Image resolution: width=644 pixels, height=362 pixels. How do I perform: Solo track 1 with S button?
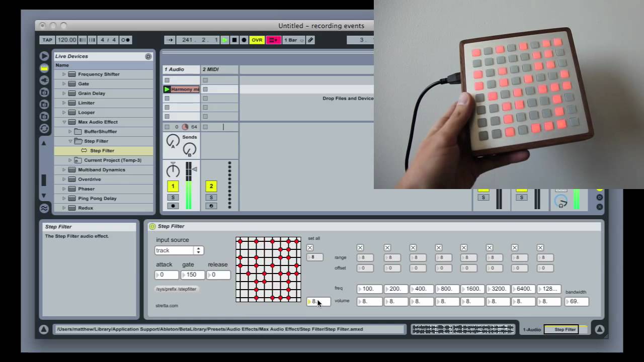click(x=173, y=197)
